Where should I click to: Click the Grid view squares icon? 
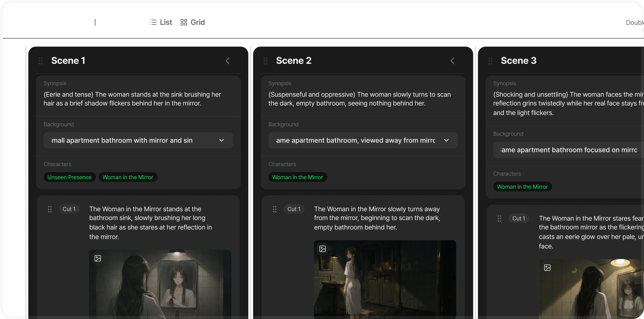pyautogui.click(x=184, y=22)
